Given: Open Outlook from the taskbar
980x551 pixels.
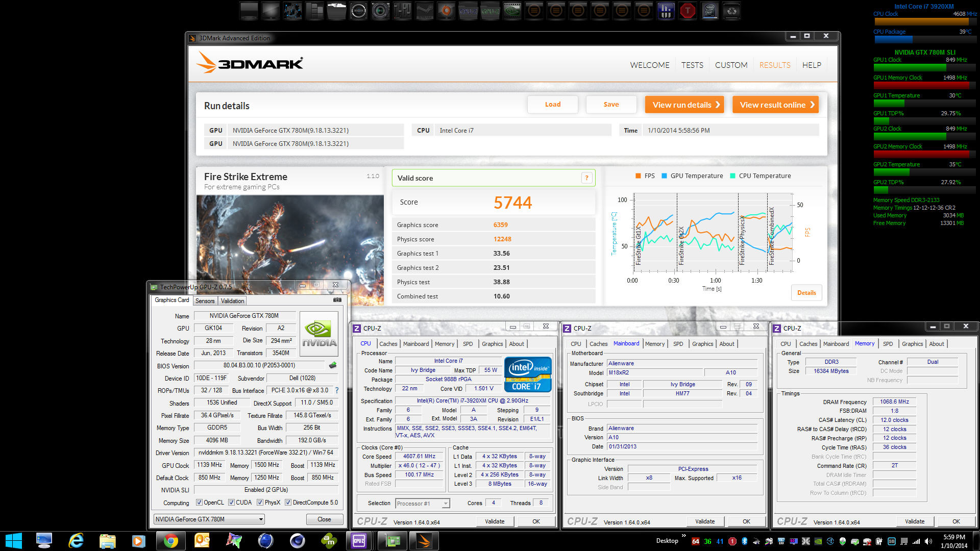Looking at the screenshot, I should coord(202,541).
